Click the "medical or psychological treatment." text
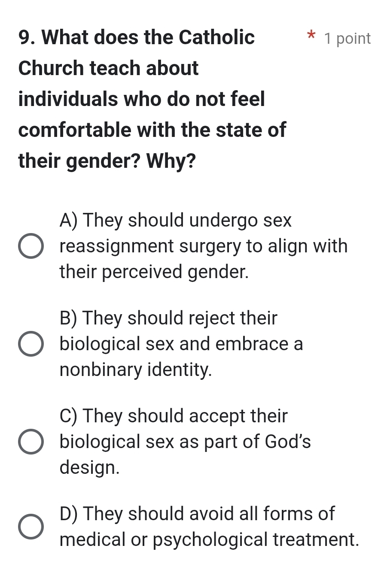Image resolution: width=387 pixels, height=588 pixels. tap(209, 540)
